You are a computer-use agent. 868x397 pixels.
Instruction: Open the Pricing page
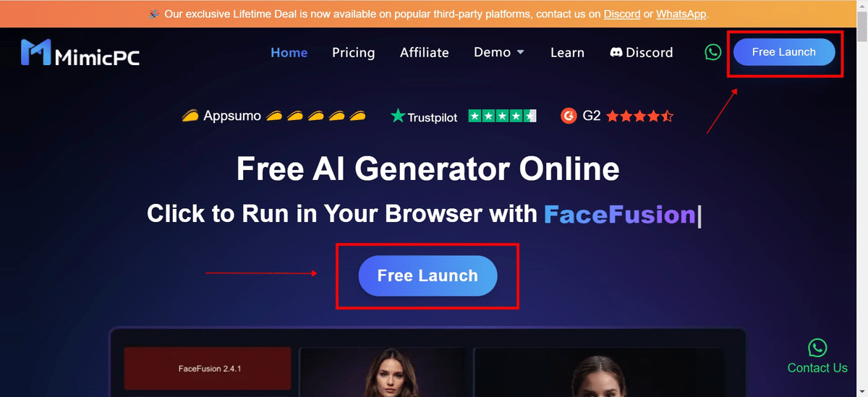pos(353,52)
